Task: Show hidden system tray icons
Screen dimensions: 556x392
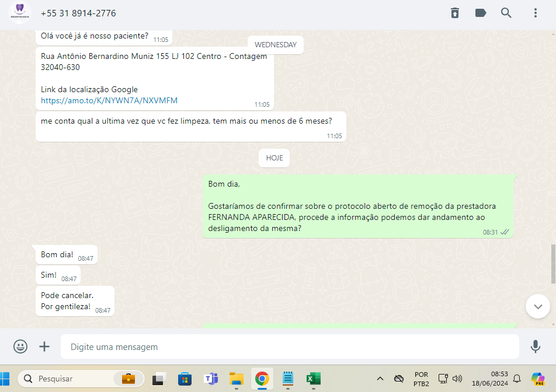Action: pyautogui.click(x=380, y=379)
